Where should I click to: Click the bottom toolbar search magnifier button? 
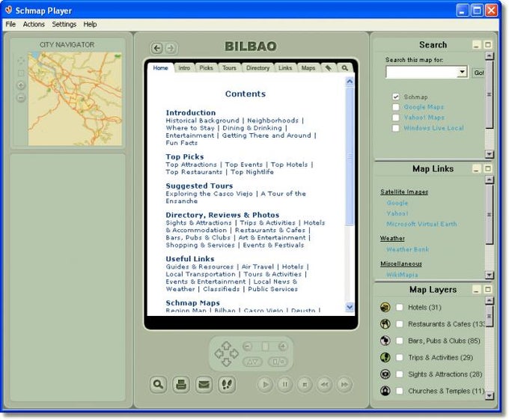click(158, 385)
